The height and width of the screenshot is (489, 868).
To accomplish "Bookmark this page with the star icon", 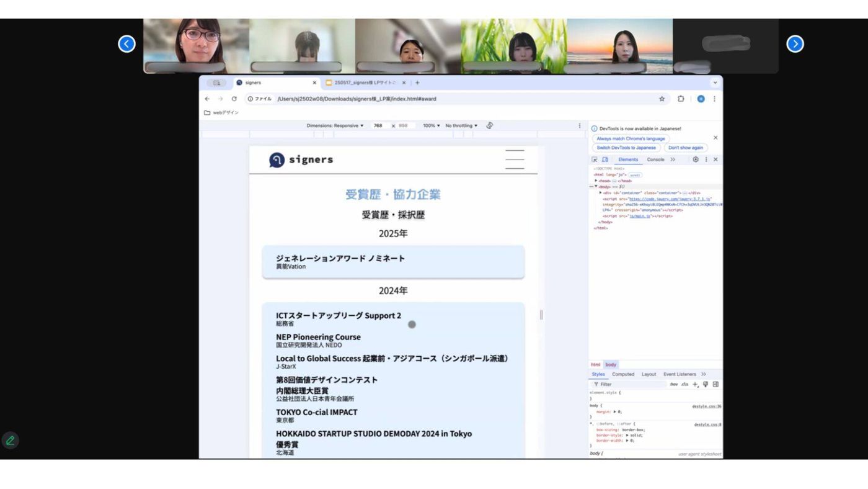I will point(662,99).
